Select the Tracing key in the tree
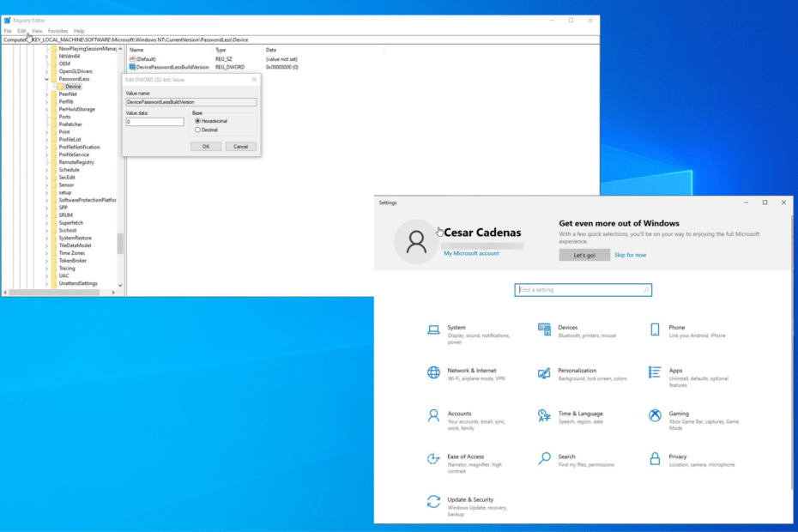Image resolution: width=798 pixels, height=532 pixels. click(67, 269)
